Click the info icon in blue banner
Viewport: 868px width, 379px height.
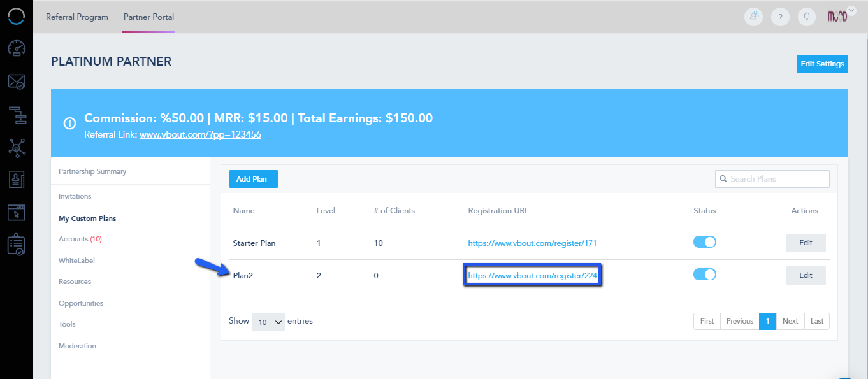pos(70,124)
